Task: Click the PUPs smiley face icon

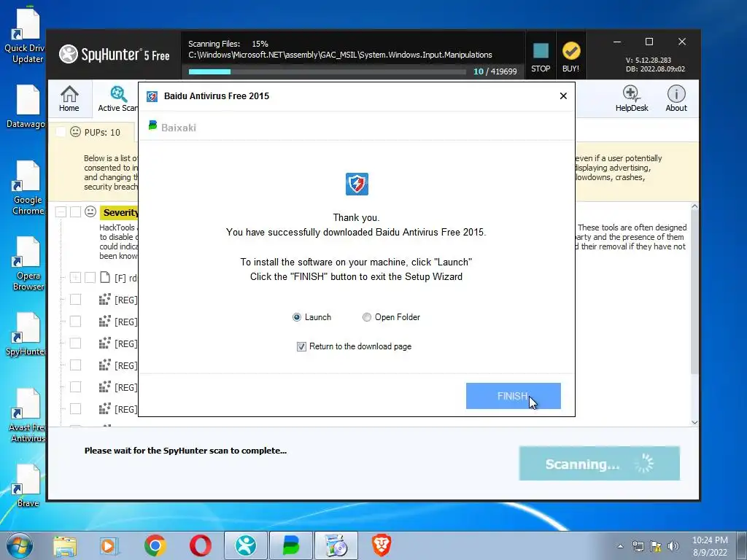Action: (x=75, y=131)
